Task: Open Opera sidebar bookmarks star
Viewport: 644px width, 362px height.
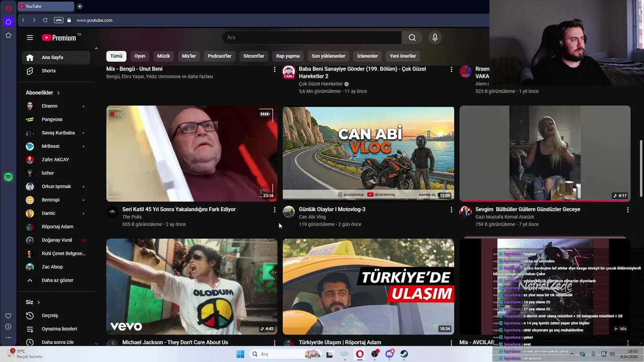Action: point(8,35)
